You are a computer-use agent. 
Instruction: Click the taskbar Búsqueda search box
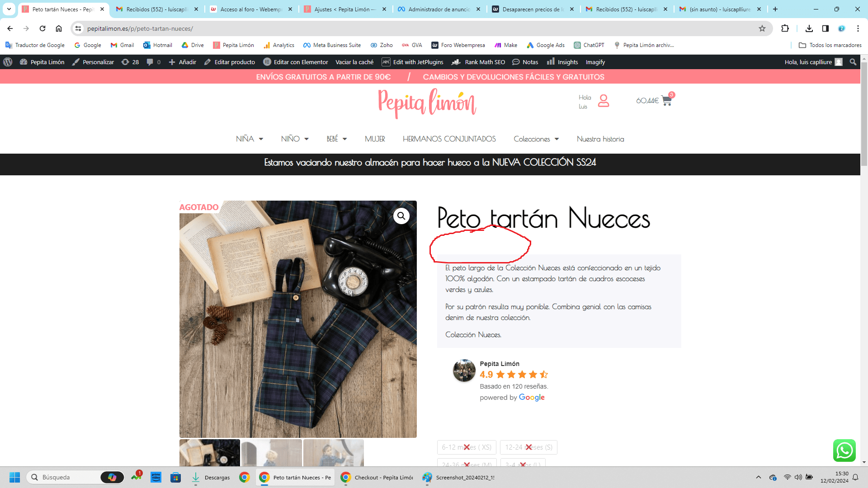[75, 477]
